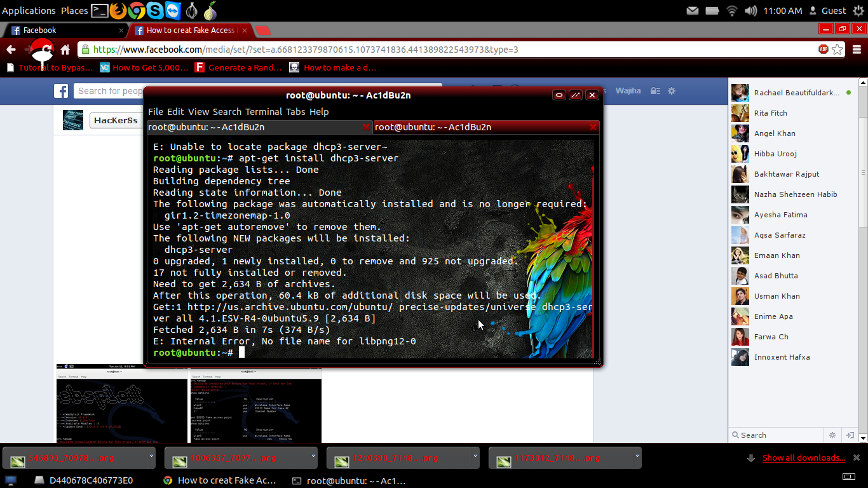
Task: Open the terminal Terminal menu
Action: tap(264, 112)
